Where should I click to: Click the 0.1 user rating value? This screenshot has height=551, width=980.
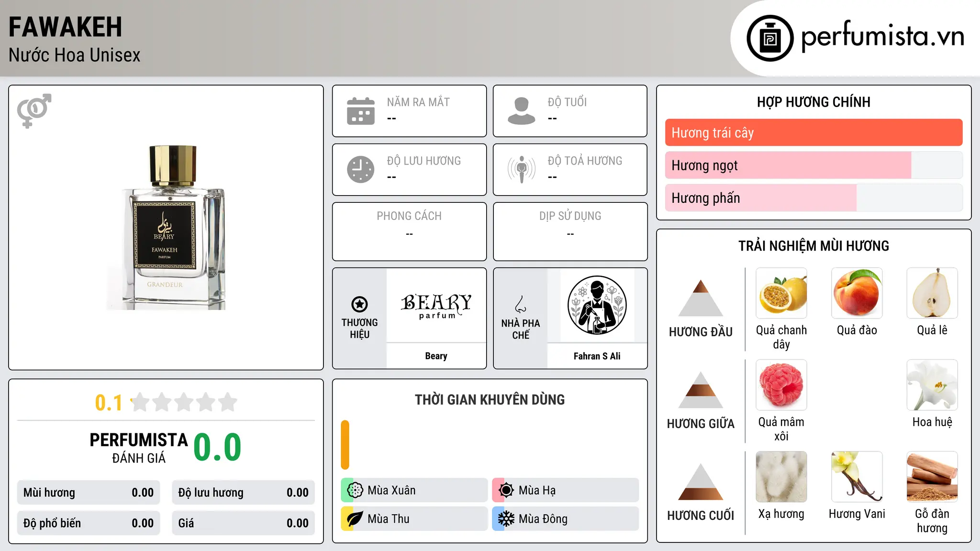109,403
